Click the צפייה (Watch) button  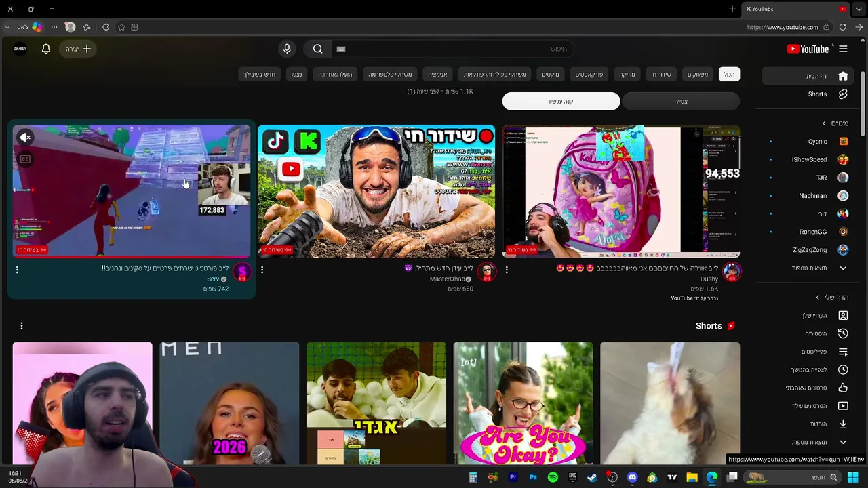(x=681, y=102)
